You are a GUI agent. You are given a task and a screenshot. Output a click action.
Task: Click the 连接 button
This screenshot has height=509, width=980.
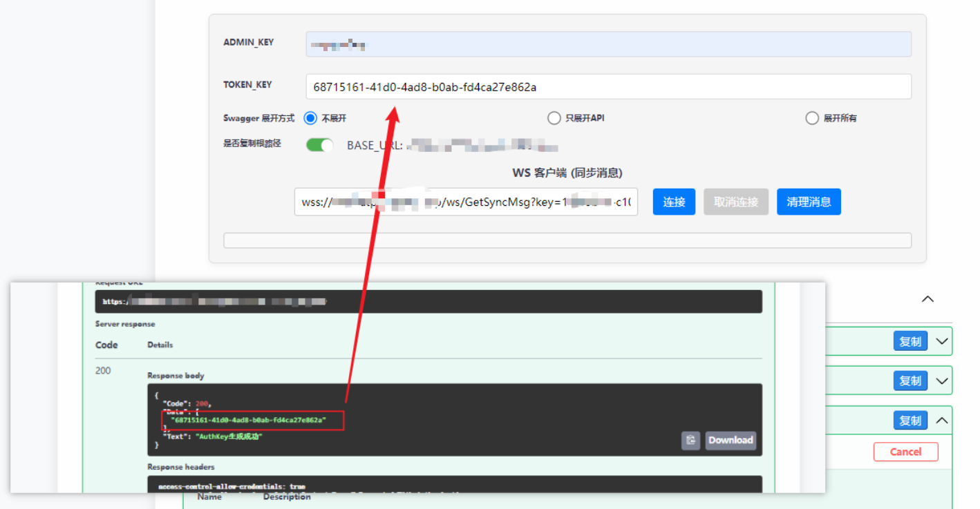pos(674,202)
